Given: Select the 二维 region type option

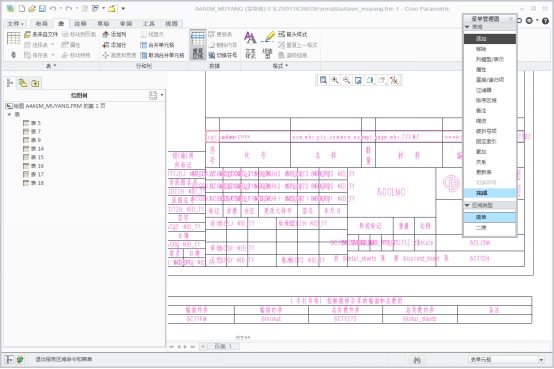Looking at the screenshot, I should (x=489, y=227).
